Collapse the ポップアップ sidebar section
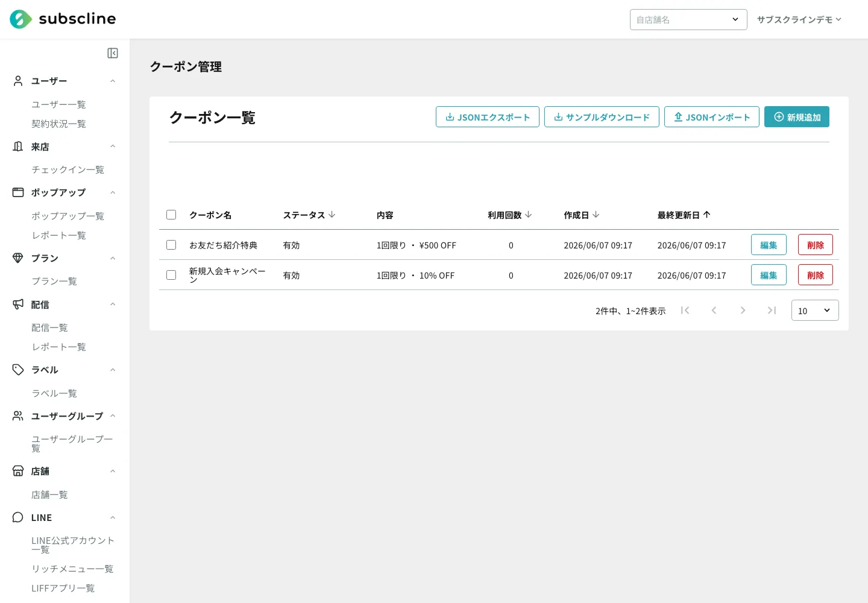 click(x=113, y=192)
